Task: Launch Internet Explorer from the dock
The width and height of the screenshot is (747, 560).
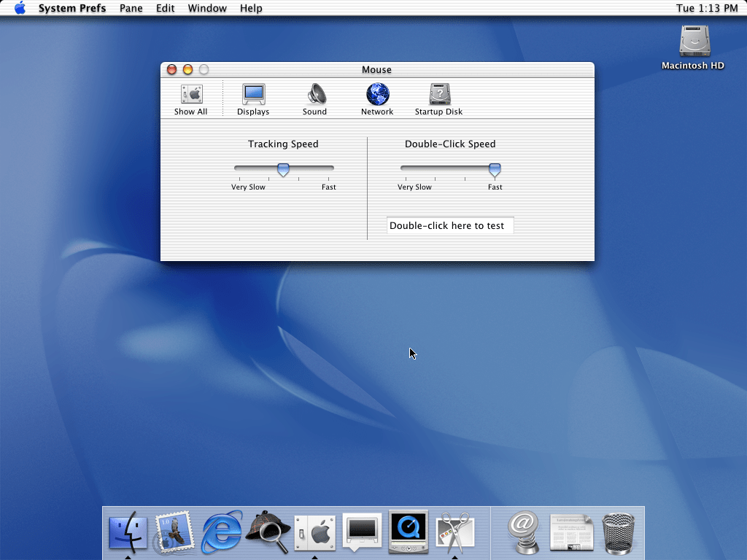Action: click(x=222, y=532)
